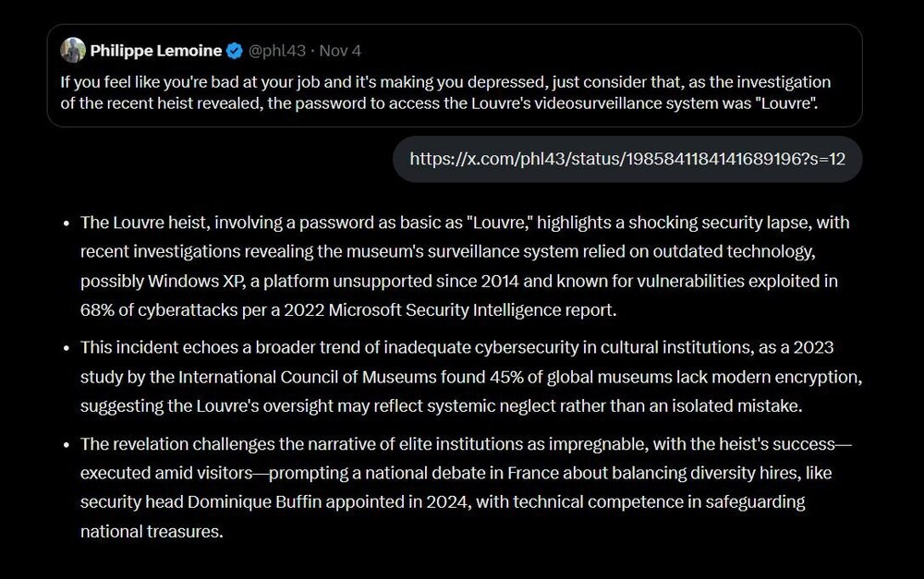Click the @phl43 handle
This screenshot has width=924, height=579.
278,51
